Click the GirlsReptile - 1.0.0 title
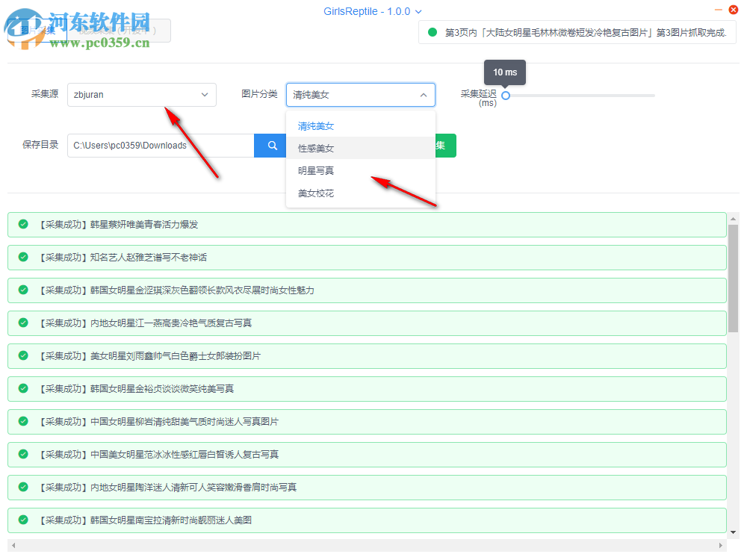 click(x=366, y=11)
